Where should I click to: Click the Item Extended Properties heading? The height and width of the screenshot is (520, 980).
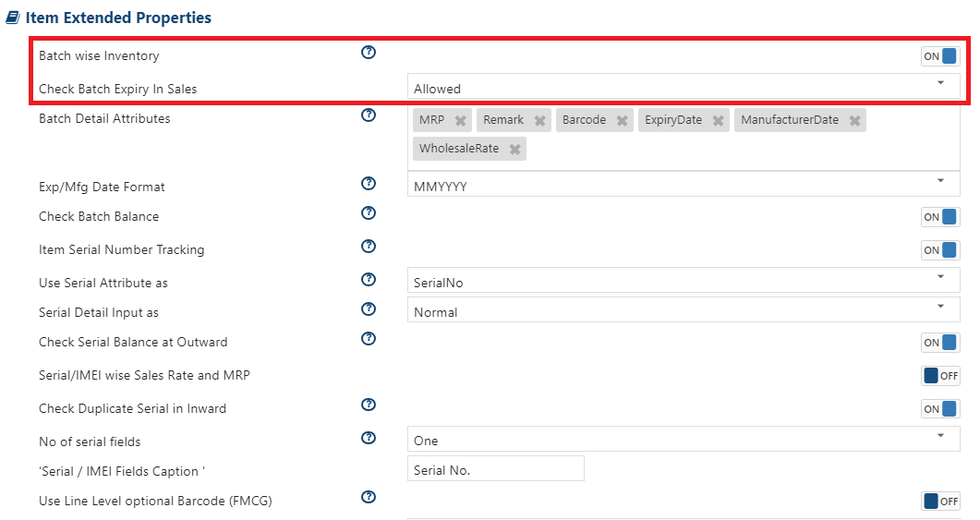click(x=118, y=18)
